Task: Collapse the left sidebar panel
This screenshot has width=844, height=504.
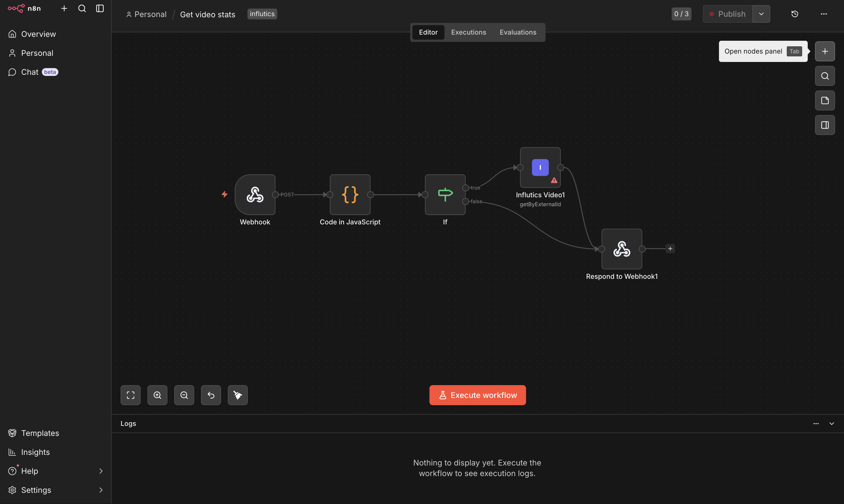Action: pyautogui.click(x=100, y=8)
